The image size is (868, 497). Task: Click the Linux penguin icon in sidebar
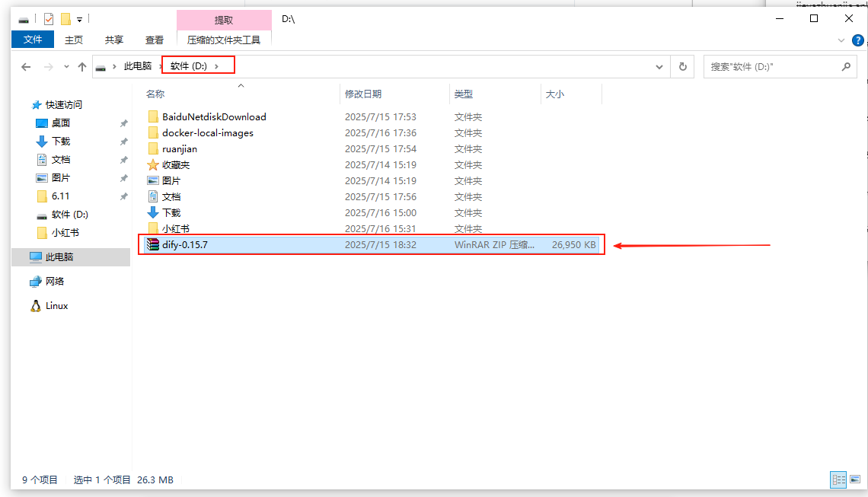pyautogui.click(x=36, y=306)
